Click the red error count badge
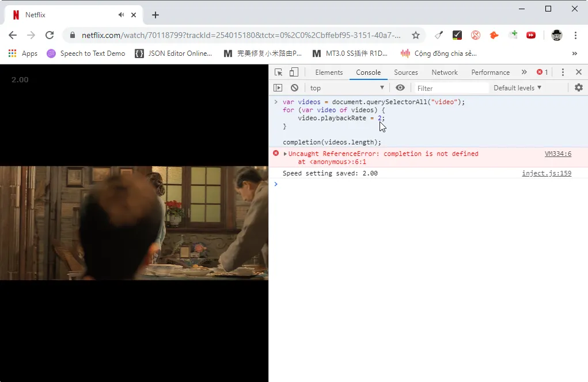The width and height of the screenshot is (588, 382). [543, 72]
